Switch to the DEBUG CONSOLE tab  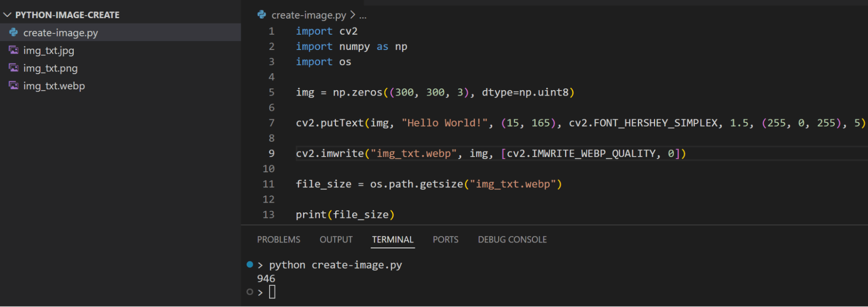coord(512,240)
